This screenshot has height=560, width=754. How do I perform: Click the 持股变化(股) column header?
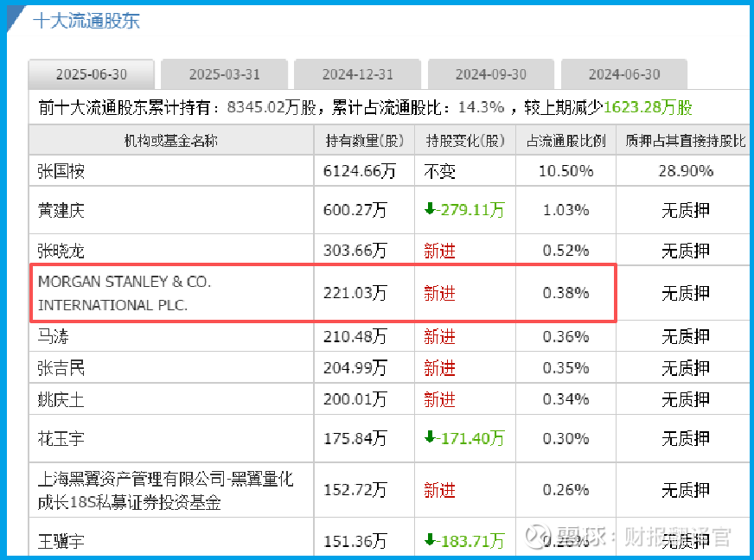point(465,140)
